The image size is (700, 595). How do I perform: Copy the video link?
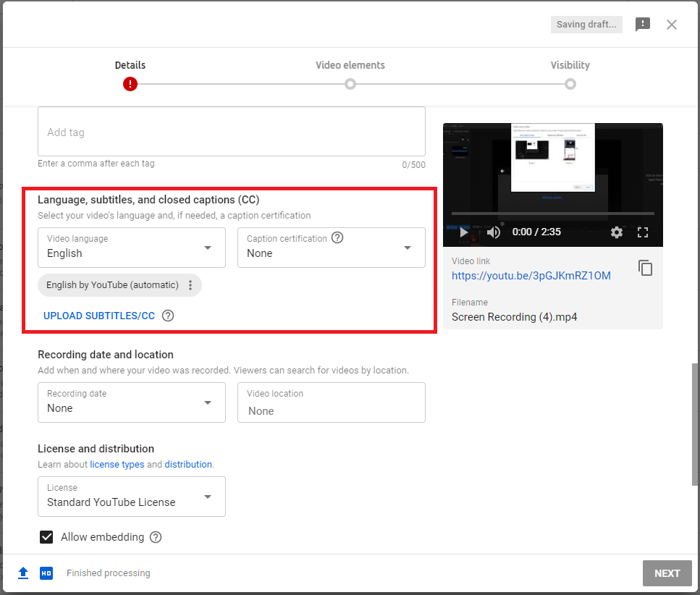pos(645,268)
